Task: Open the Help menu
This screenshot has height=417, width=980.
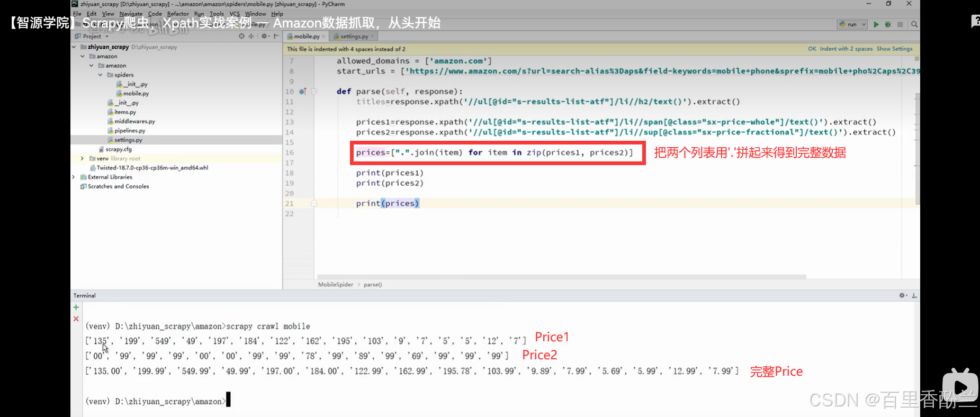Action: pyautogui.click(x=277, y=14)
